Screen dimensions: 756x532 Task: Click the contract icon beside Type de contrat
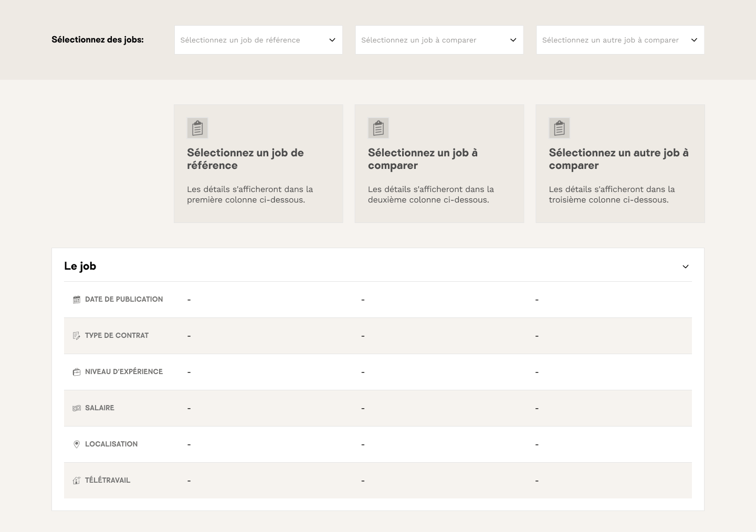point(77,336)
